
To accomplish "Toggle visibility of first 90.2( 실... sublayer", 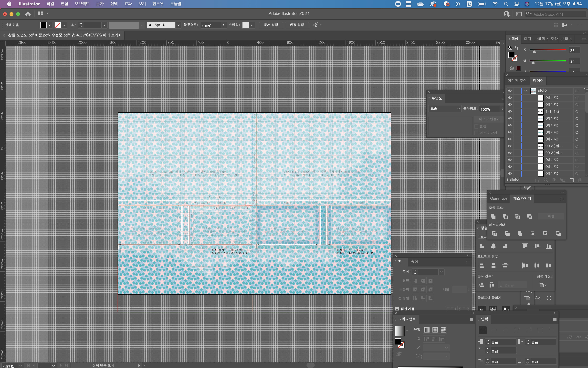I will (x=510, y=146).
